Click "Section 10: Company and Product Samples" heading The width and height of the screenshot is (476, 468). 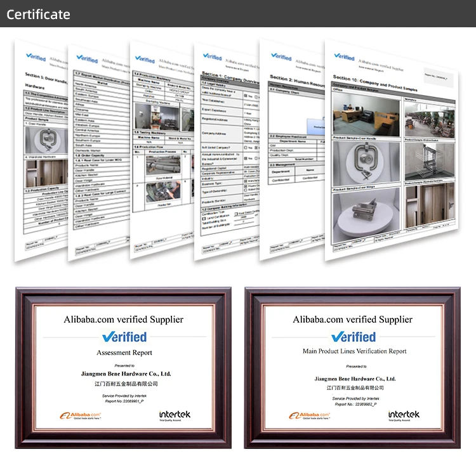coord(375,83)
